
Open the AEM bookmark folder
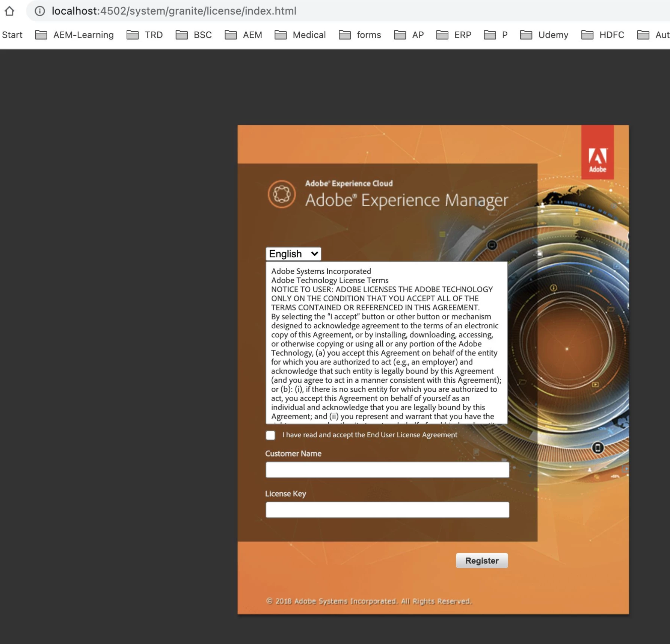243,35
